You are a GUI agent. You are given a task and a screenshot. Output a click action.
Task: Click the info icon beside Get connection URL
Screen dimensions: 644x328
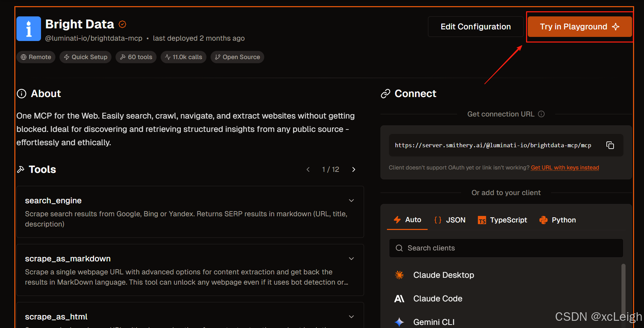(x=541, y=114)
